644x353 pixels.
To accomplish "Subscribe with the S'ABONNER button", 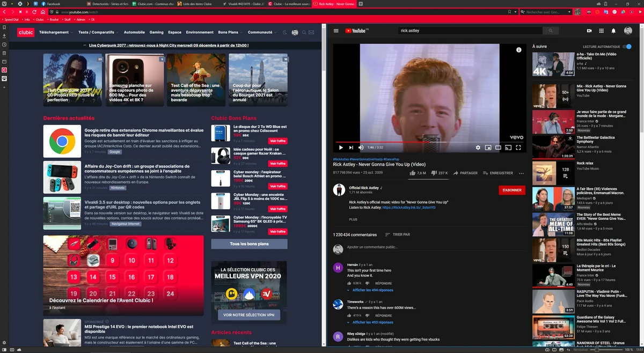I will point(511,190).
